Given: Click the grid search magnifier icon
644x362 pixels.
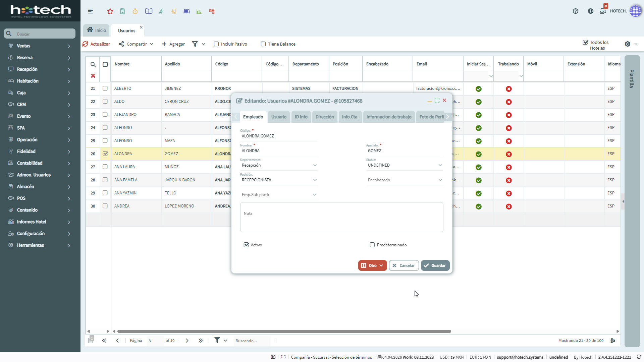Looking at the screenshot, I should coord(93,64).
